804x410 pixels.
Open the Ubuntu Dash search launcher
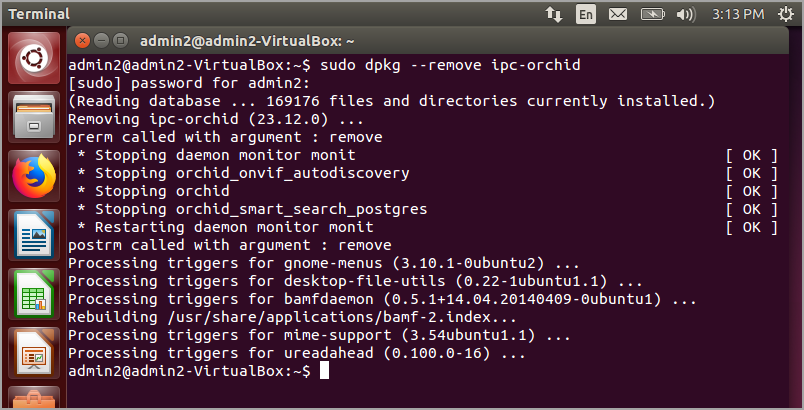pos(34,59)
